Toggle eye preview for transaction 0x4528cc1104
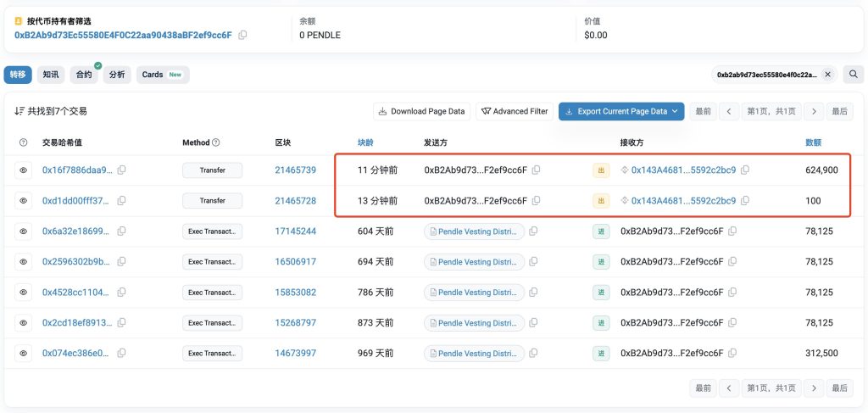Viewport: 868px width, 413px height. (23, 293)
